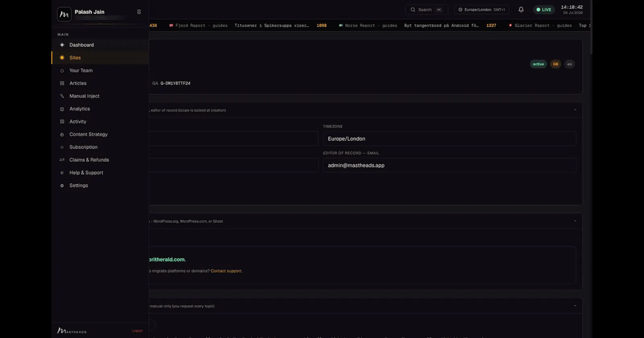Viewport: 644px width, 338px height.
Task: Click the Contact support link
Action: 226,271
